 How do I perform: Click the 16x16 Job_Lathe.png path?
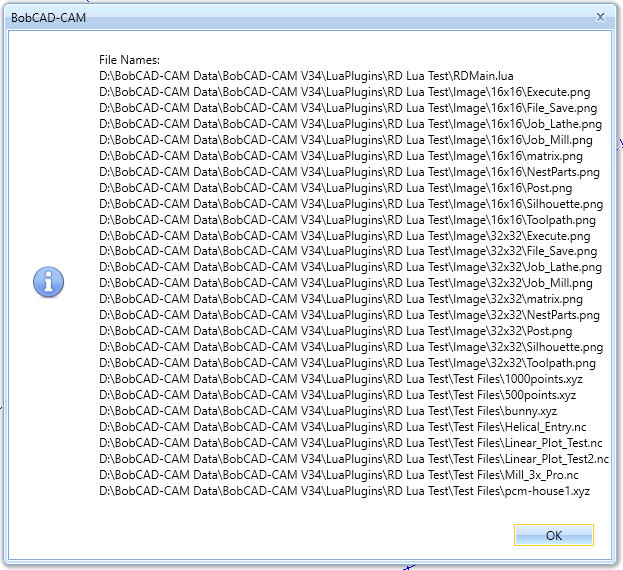[350, 124]
